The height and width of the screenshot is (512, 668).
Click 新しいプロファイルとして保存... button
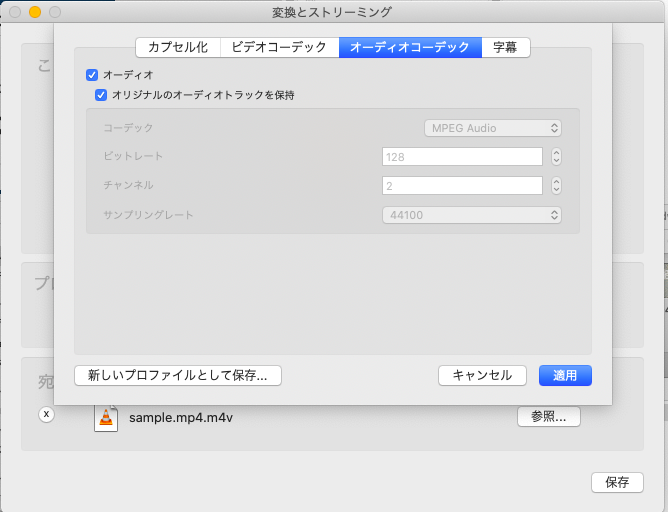point(178,375)
